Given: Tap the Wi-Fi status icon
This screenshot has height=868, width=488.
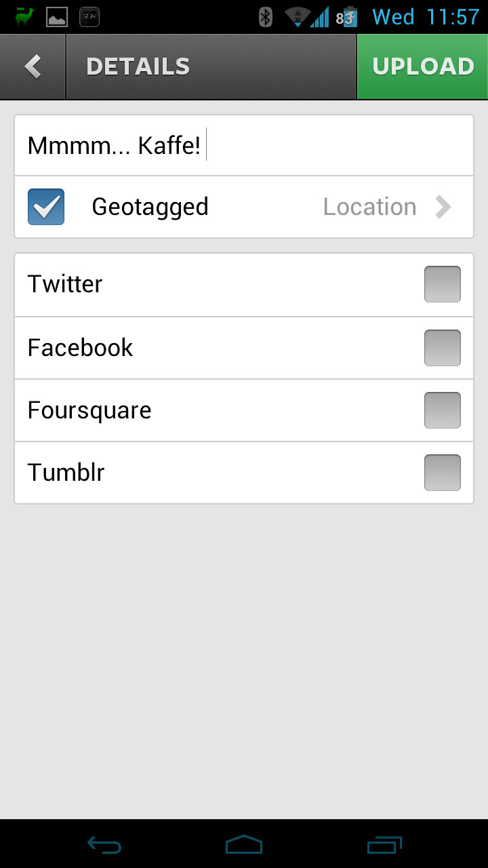Looking at the screenshot, I should click(x=297, y=17).
